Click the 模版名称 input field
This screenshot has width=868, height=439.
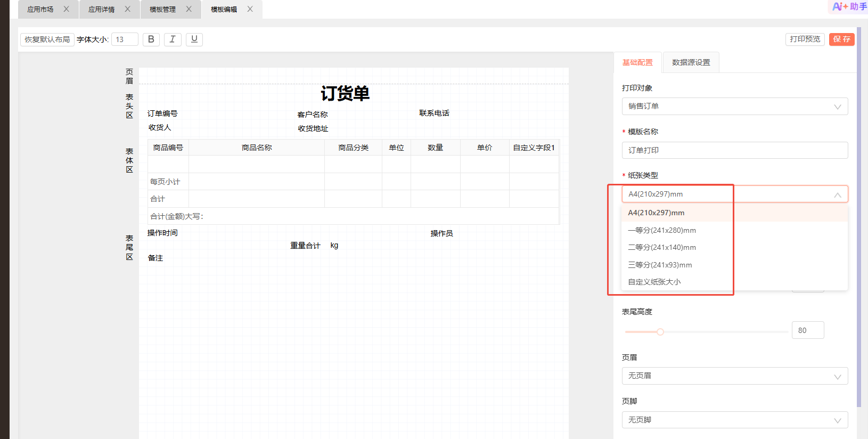coord(735,150)
